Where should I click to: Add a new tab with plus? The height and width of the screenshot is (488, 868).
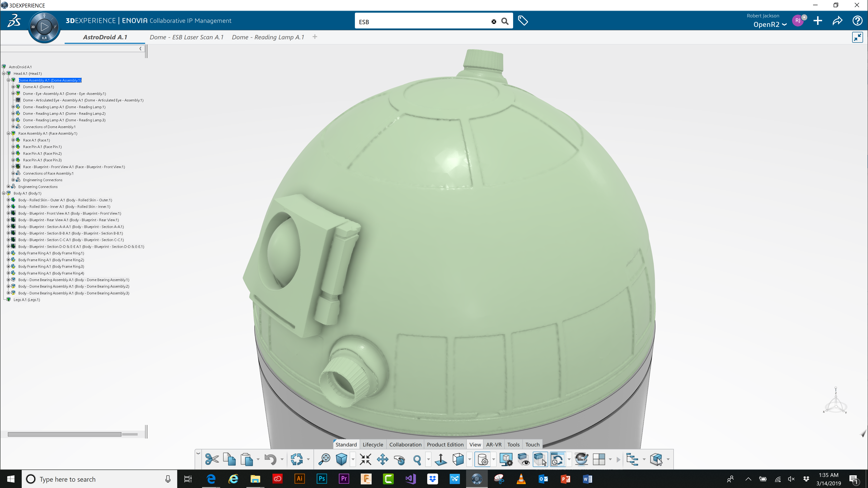[315, 37]
